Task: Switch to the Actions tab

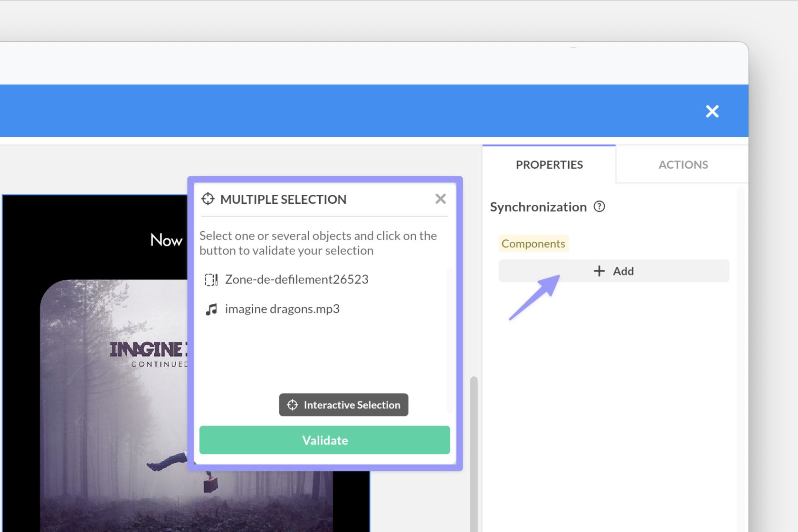Action: (683, 165)
